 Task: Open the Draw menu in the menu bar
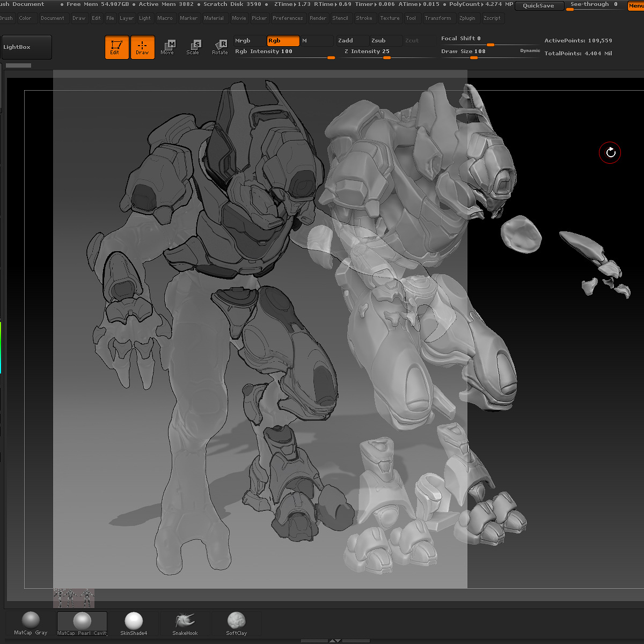(x=79, y=18)
